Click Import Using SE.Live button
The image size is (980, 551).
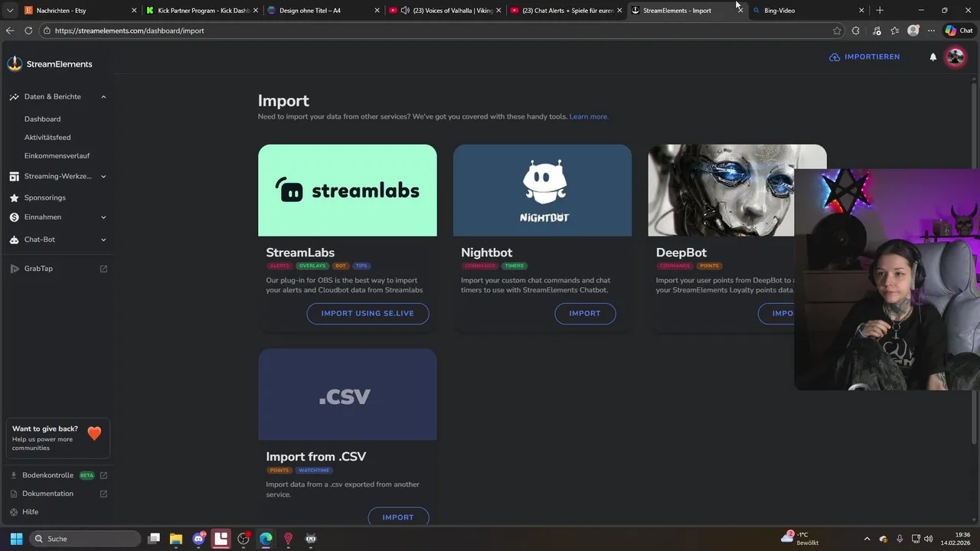pyautogui.click(x=367, y=314)
